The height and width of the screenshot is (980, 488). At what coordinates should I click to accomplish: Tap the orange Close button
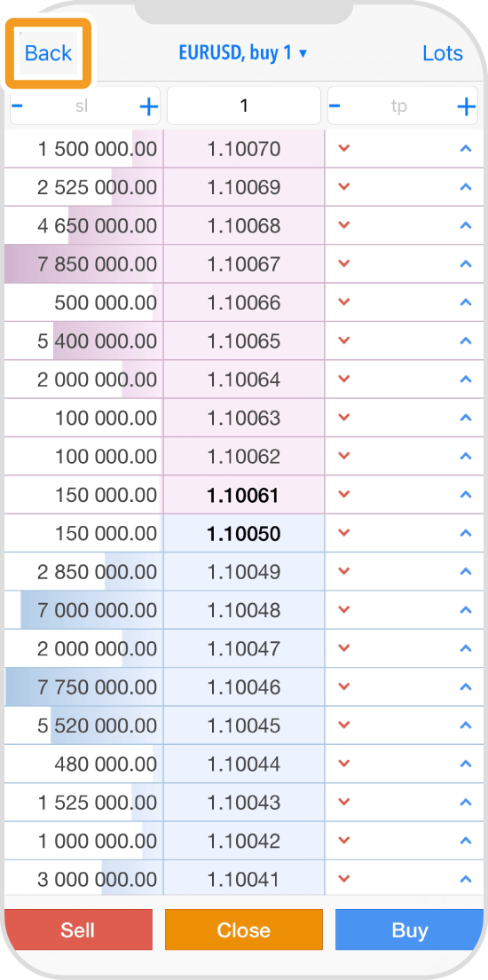tap(244, 929)
